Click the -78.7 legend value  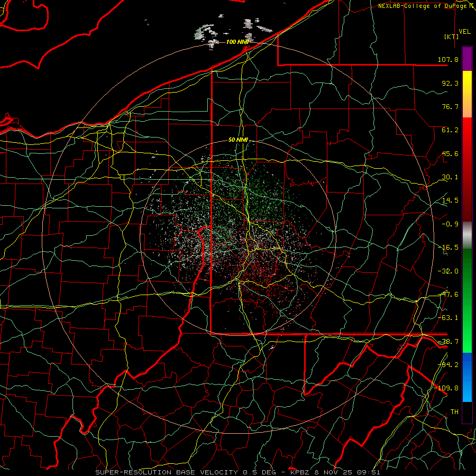point(448,342)
